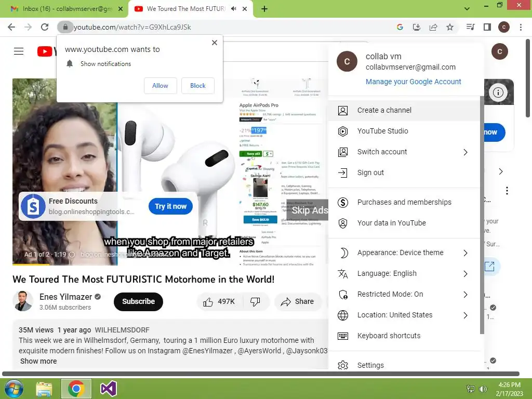
Task: Open the tab search dropdown arrow
Action: [467, 9]
